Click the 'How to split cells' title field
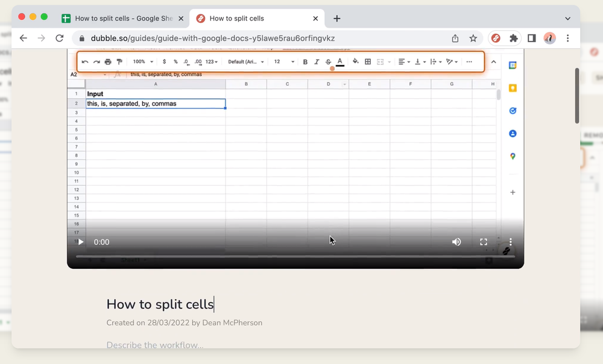603x364 pixels. pos(160,304)
